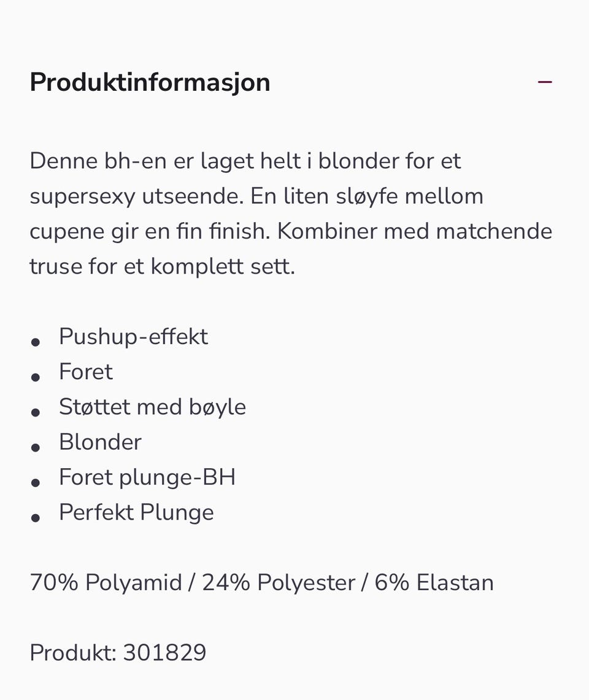The width and height of the screenshot is (589, 700).
Task: Select the Støttet med bøyle entry
Action: 152,406
